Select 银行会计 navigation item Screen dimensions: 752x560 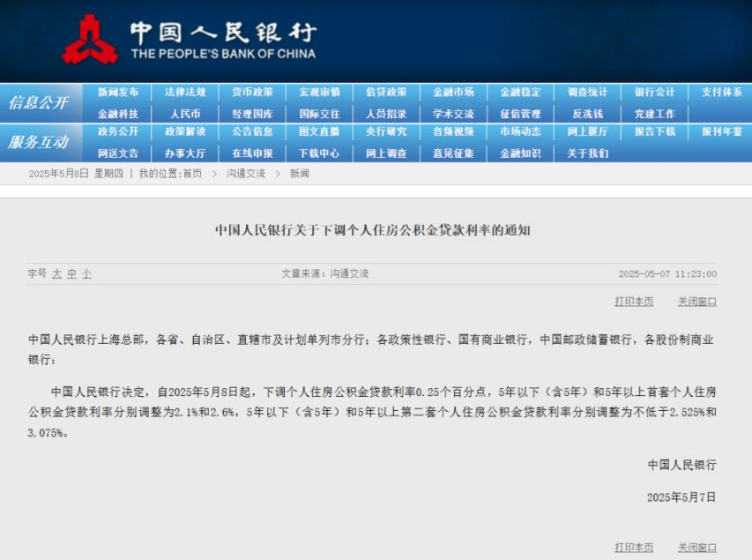click(x=655, y=92)
